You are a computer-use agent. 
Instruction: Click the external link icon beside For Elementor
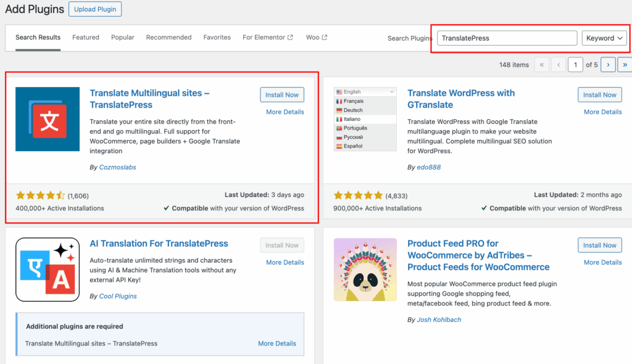click(x=289, y=37)
